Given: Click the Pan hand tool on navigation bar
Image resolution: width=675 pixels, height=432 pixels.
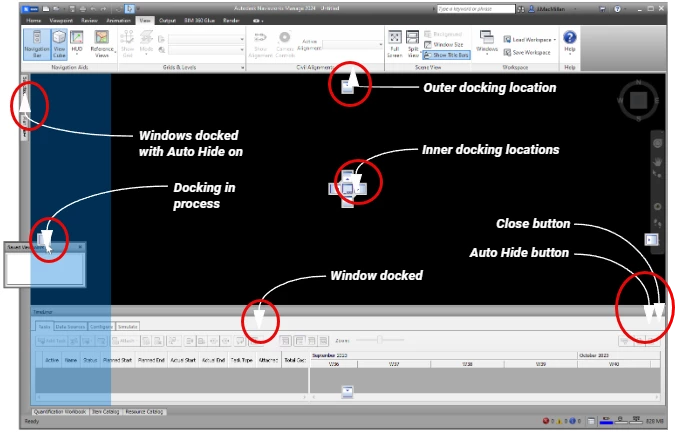Looking at the screenshot, I should click(x=657, y=162).
